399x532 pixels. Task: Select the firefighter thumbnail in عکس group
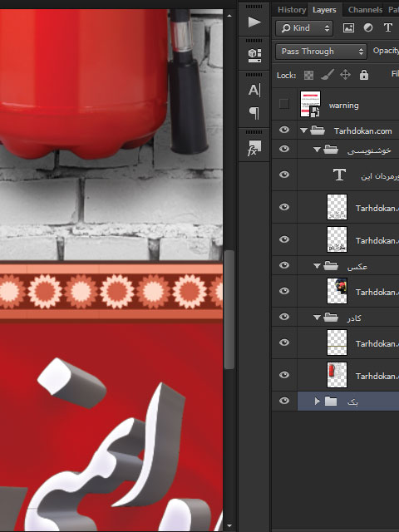click(337, 291)
